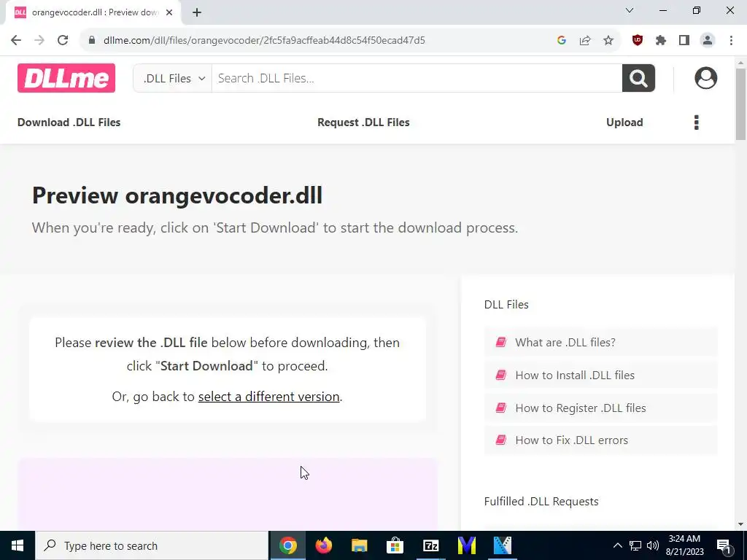Click into the Search .DLL Files field
The image size is (747, 560).
[x=417, y=78]
